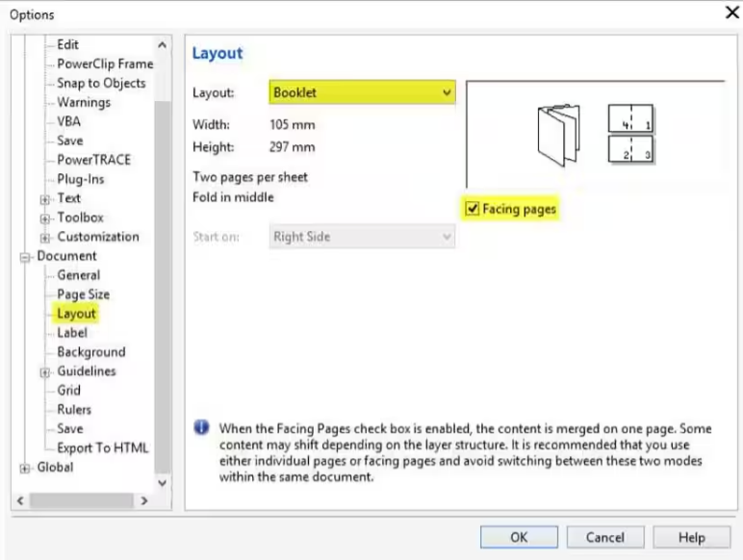Click the page imposition preview diagram
The image size is (743, 560).
[x=630, y=134]
